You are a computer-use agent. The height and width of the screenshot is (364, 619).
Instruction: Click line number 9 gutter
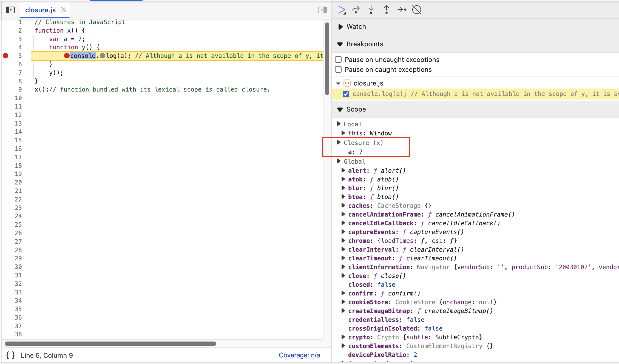20,89
